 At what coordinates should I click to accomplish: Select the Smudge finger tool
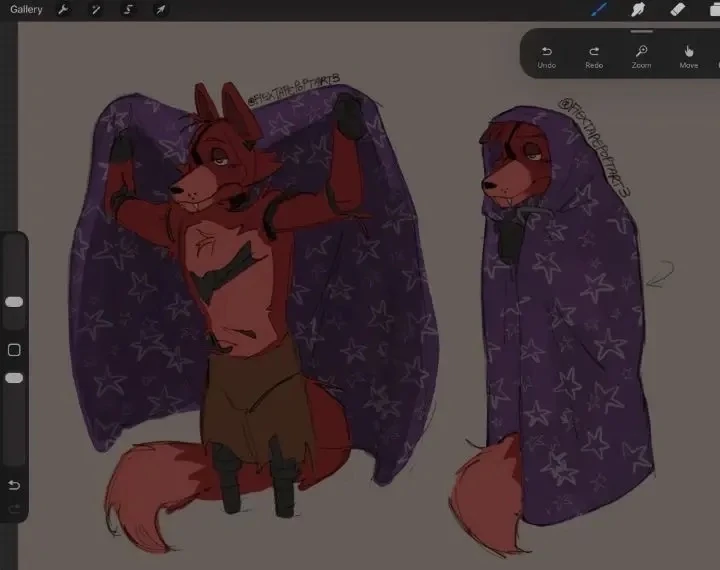[638, 9]
